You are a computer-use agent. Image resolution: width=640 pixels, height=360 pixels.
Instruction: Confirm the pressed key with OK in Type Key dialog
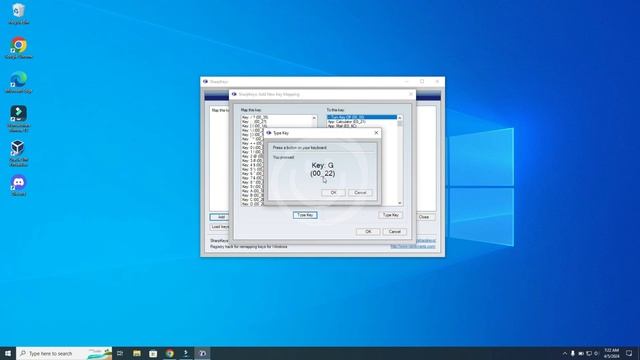333,193
